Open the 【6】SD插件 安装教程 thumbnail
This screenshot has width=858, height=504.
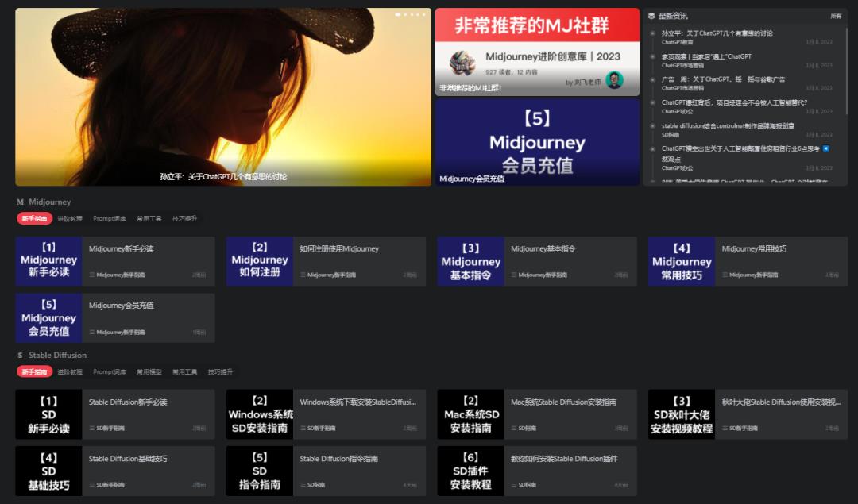tap(470, 471)
